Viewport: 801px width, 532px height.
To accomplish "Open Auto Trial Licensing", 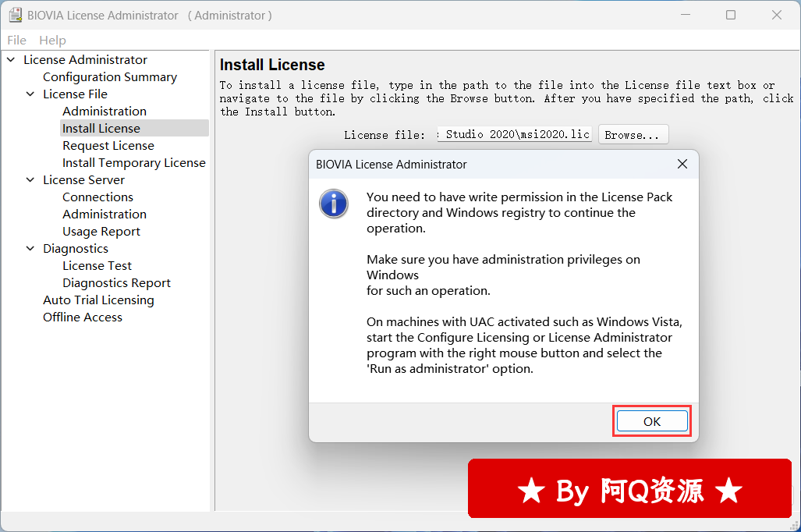I will [x=98, y=300].
